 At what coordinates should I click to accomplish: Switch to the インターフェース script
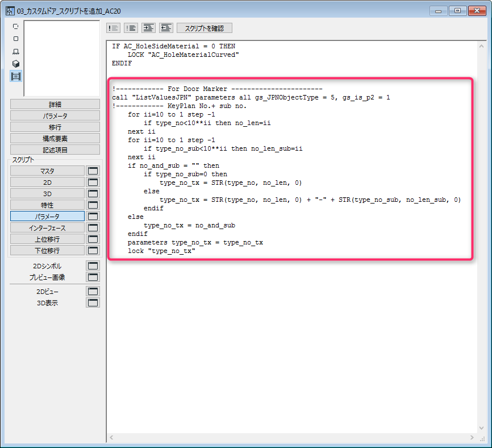[x=47, y=227]
